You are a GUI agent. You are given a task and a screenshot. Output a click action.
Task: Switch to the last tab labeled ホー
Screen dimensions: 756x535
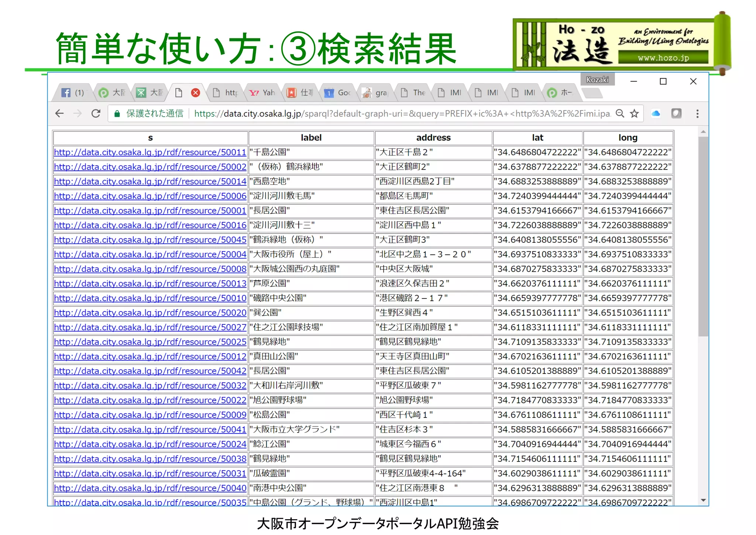click(561, 93)
